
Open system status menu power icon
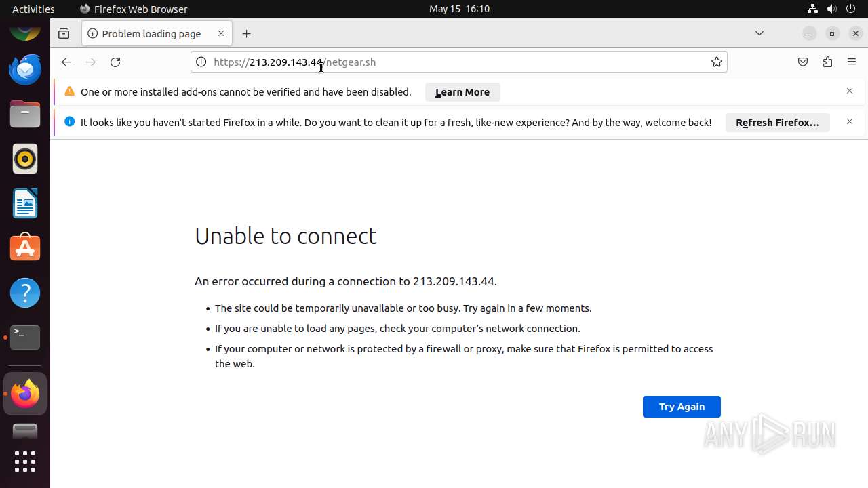coord(852,9)
